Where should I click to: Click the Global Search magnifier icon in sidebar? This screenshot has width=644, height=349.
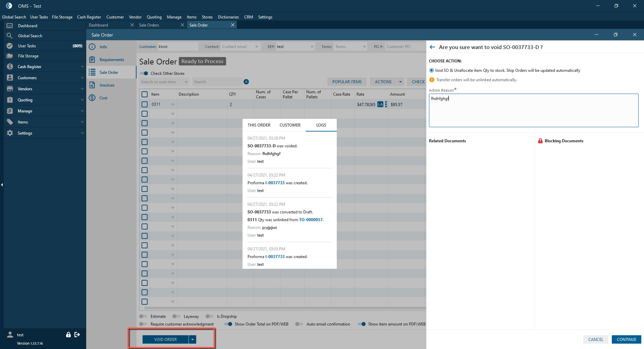(10, 36)
